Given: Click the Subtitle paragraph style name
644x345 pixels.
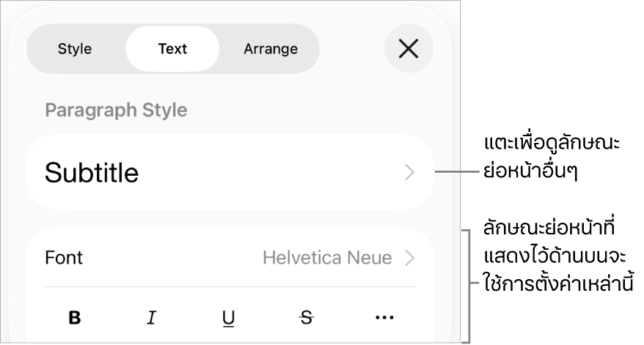Looking at the screenshot, I should (x=92, y=173).
